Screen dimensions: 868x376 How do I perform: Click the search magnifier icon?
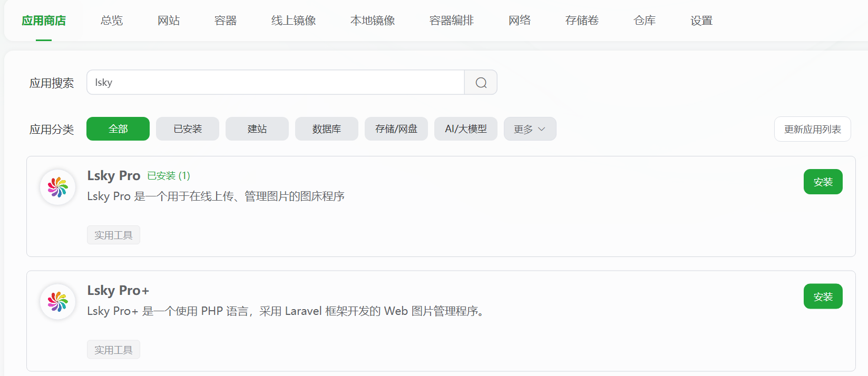coord(481,83)
